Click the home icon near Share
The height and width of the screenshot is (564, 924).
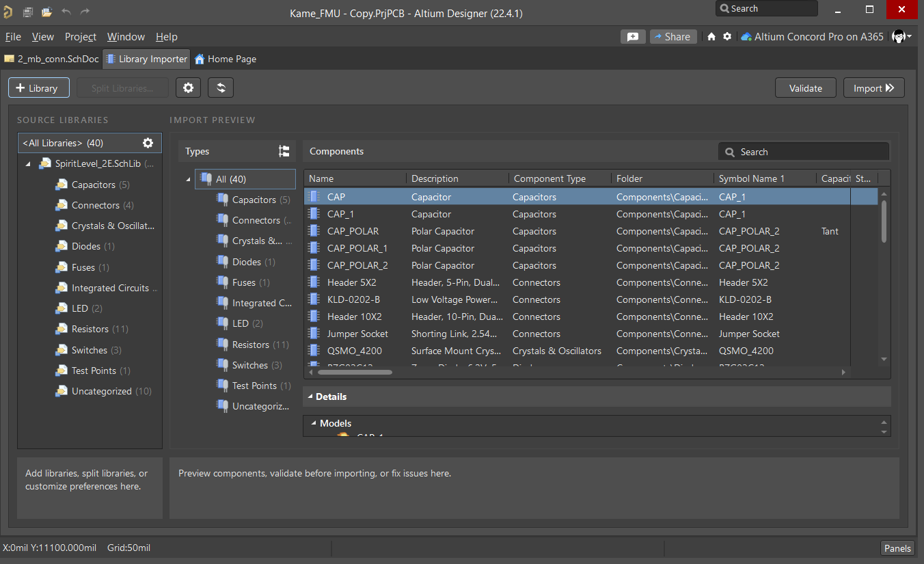710,36
